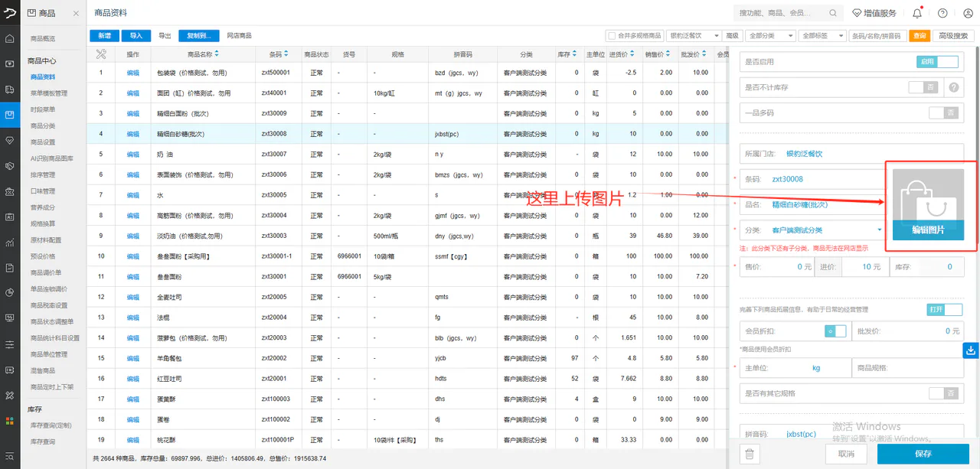Open 商品分类 in the sidebar menu
The width and height of the screenshot is (980, 469).
click(x=43, y=125)
